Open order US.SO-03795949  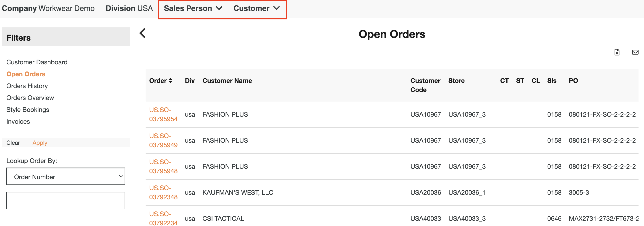(x=163, y=140)
